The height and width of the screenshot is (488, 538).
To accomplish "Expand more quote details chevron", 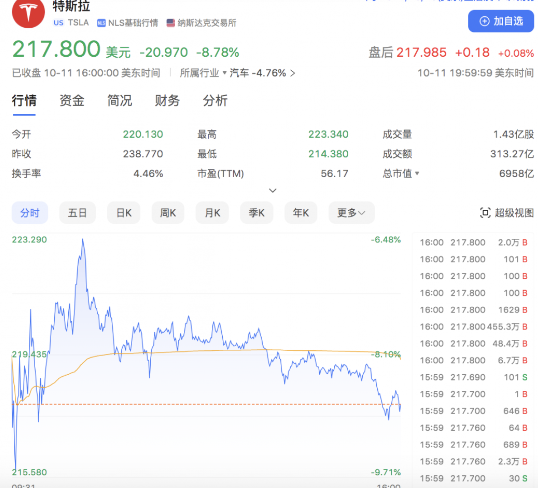I will (x=272, y=190).
